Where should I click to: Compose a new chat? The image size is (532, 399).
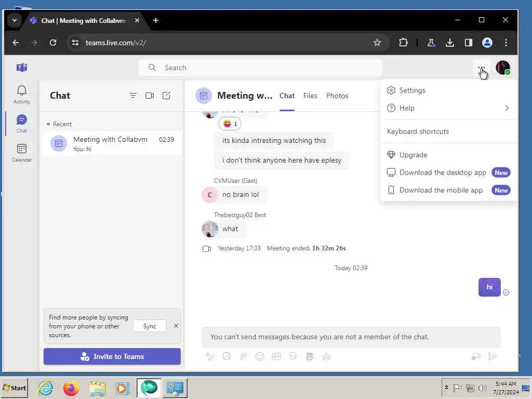point(166,96)
